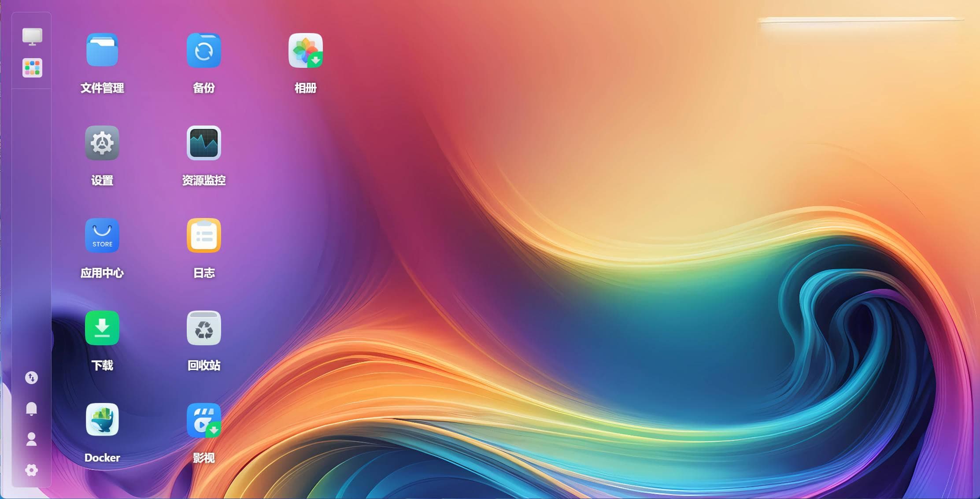This screenshot has width=980, height=499.
Task: Click the 资源监控 label text
Action: (204, 180)
